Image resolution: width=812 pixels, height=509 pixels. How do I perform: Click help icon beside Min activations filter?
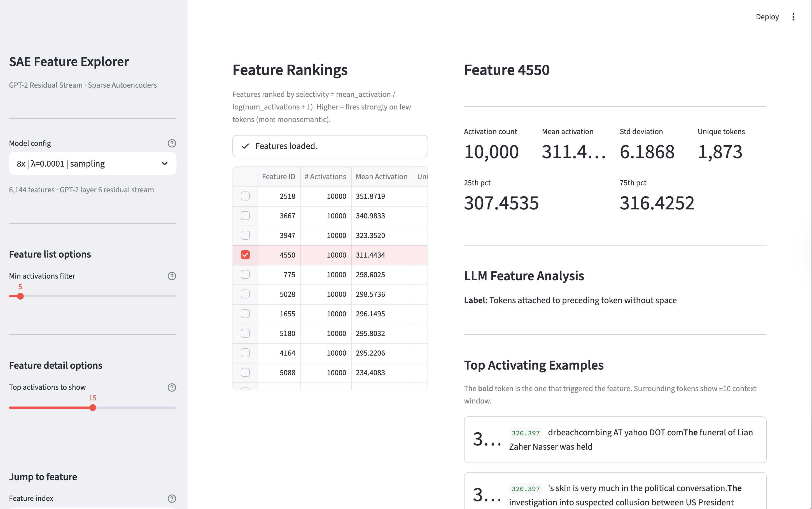point(172,276)
